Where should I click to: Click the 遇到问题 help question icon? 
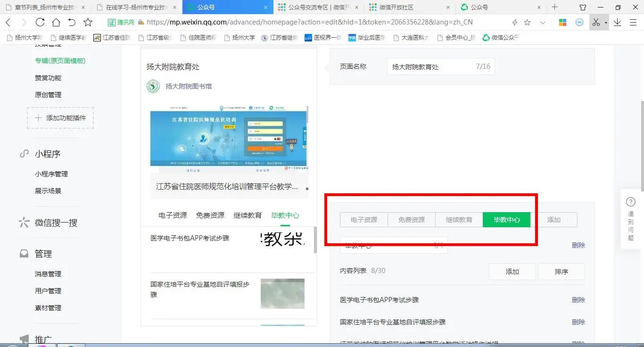pos(631,202)
